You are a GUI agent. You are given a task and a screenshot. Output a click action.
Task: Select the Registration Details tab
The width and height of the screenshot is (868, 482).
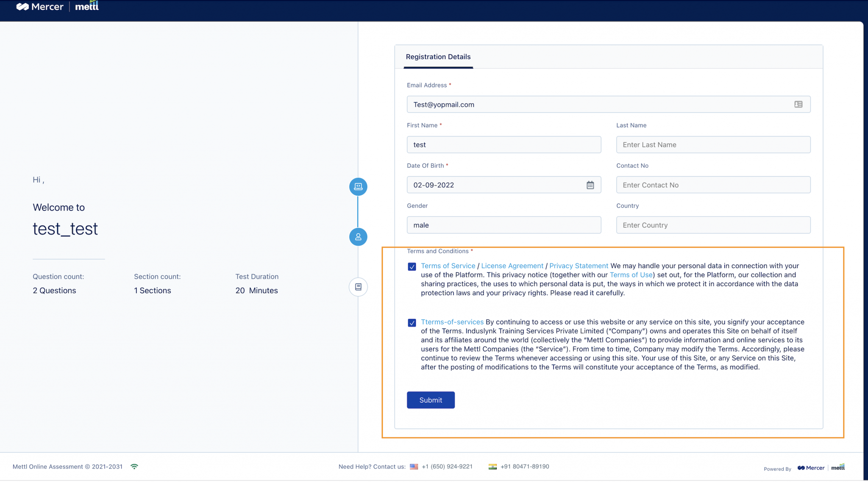coord(438,57)
